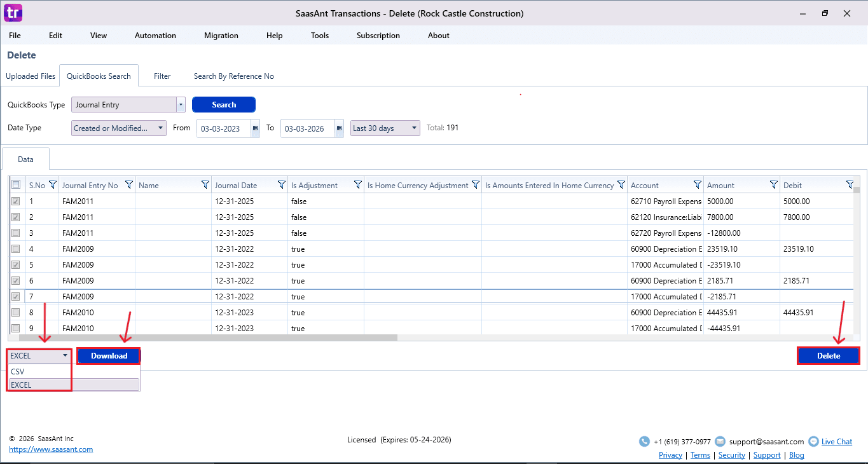Image resolution: width=868 pixels, height=464 pixels.
Task: Click the Live Chat bubble icon
Action: (x=813, y=441)
